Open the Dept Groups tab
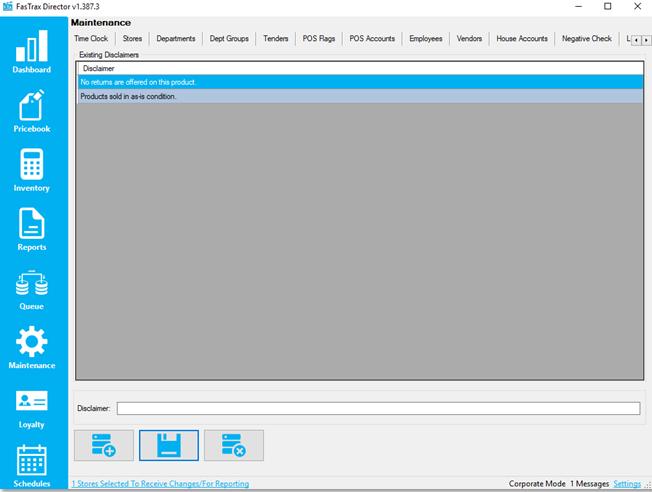This screenshot has height=492, width=652. click(229, 39)
